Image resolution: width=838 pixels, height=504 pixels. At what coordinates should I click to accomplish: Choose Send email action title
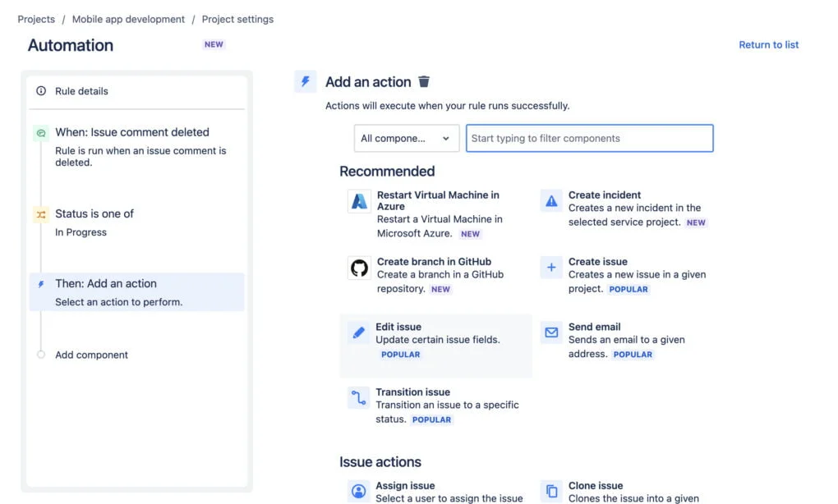click(x=594, y=327)
